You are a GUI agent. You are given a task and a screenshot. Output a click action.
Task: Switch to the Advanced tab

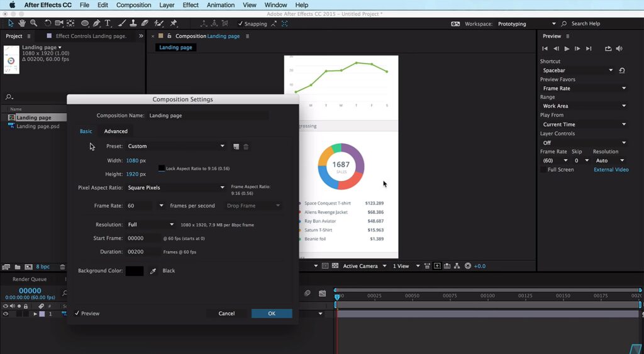pos(116,131)
